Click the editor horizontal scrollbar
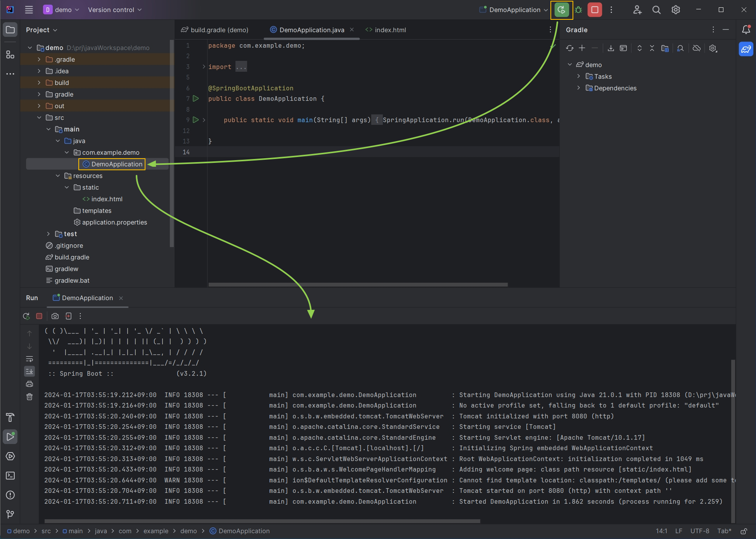756x539 pixels. [358, 285]
